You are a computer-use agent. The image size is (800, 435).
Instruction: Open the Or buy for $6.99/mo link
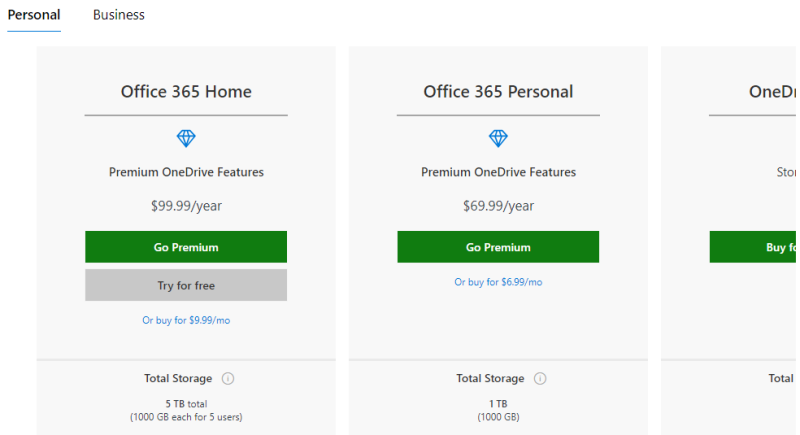(498, 282)
